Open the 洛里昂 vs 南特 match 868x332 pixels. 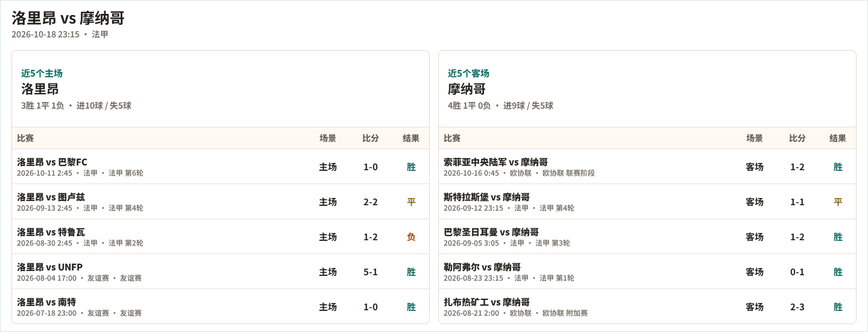pyautogui.click(x=221, y=307)
